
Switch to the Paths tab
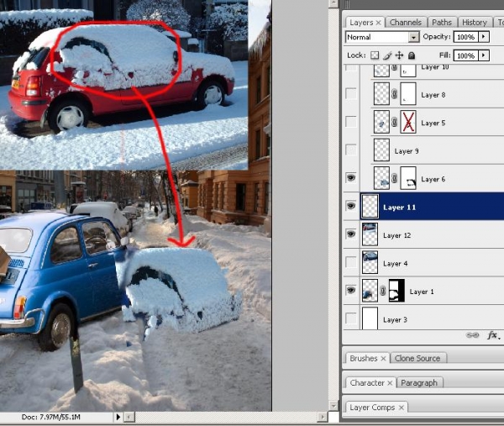[x=442, y=23]
